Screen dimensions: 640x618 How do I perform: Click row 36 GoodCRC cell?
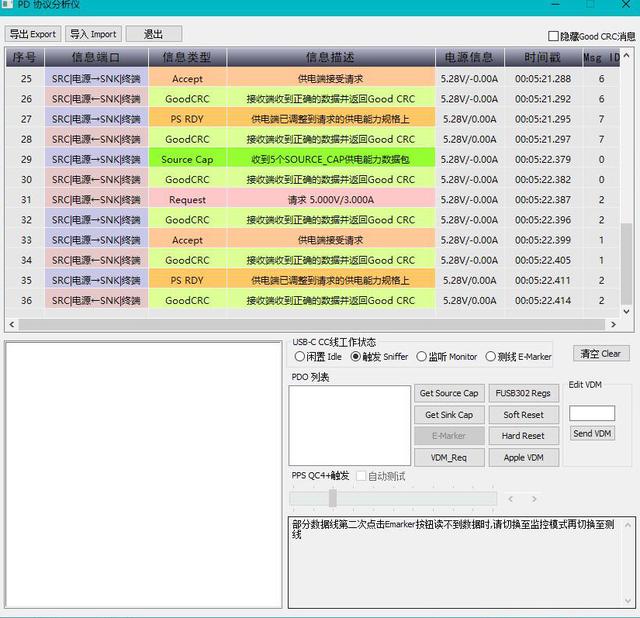(187, 300)
